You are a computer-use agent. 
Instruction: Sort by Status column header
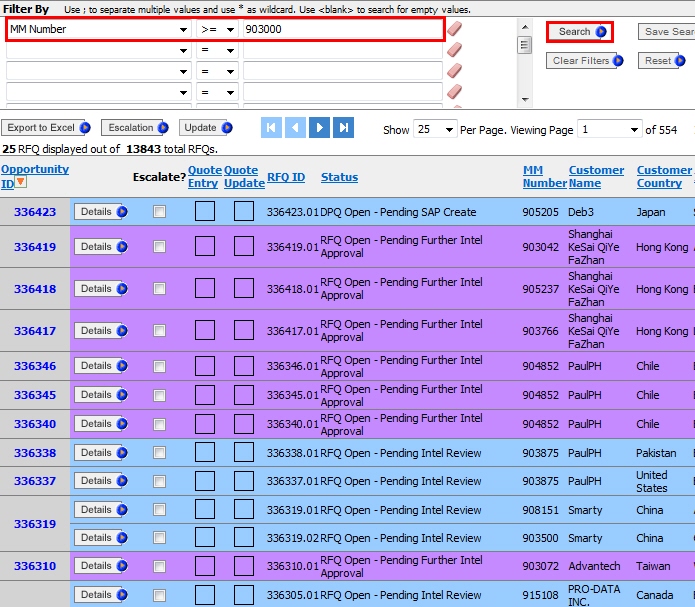pyautogui.click(x=339, y=177)
